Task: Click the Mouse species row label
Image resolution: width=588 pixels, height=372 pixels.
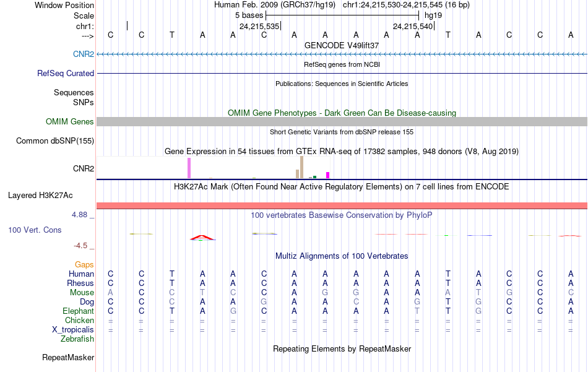Action: [82, 293]
